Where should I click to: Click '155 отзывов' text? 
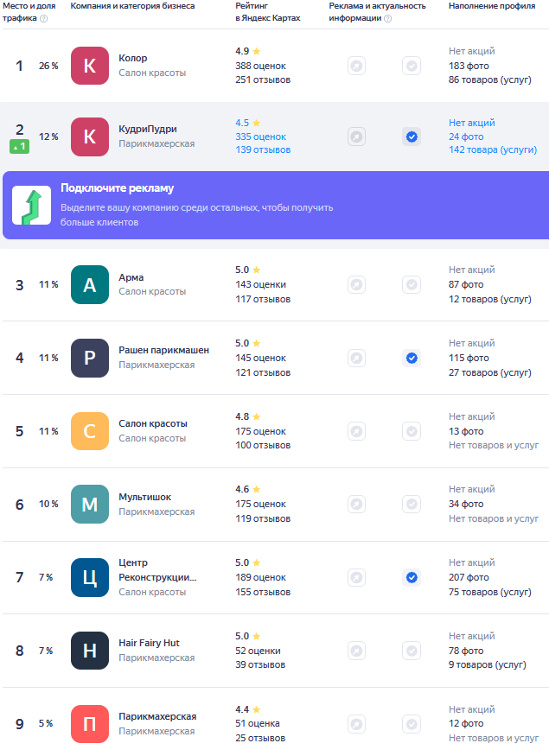pos(263,592)
